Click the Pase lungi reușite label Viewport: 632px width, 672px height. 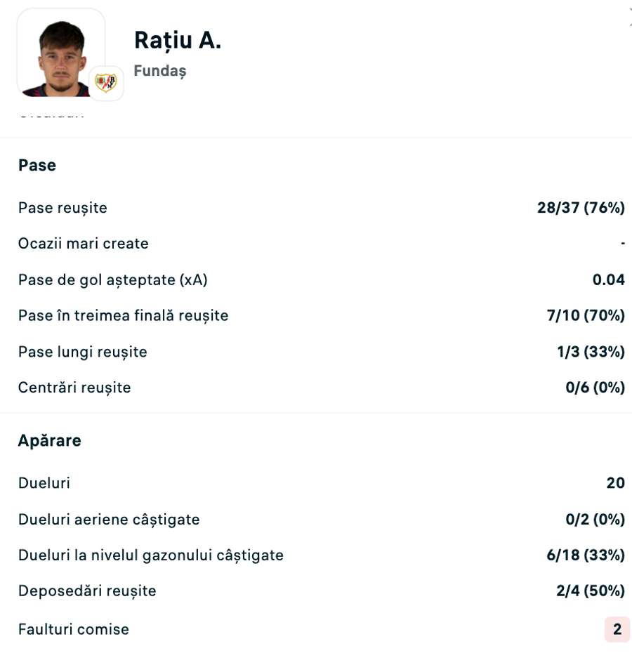click(83, 351)
